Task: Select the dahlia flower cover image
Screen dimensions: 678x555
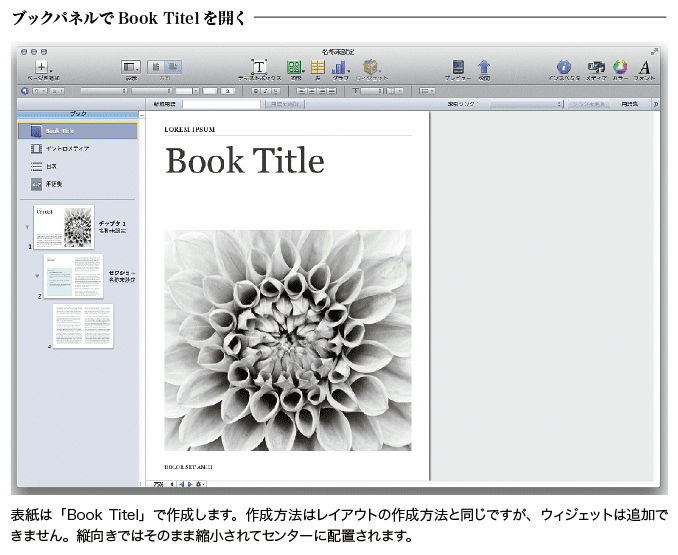Action: [x=288, y=341]
